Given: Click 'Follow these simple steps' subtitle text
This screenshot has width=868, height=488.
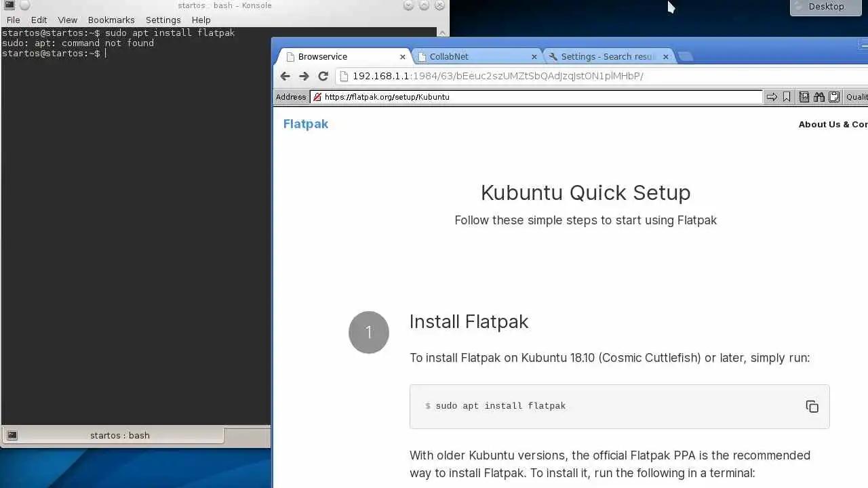Looking at the screenshot, I should pos(586,220).
